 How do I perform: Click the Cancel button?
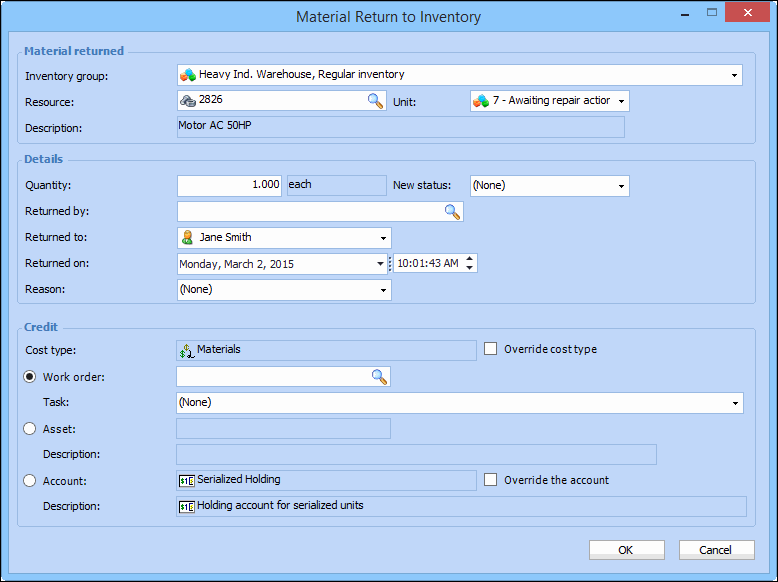coord(716,550)
